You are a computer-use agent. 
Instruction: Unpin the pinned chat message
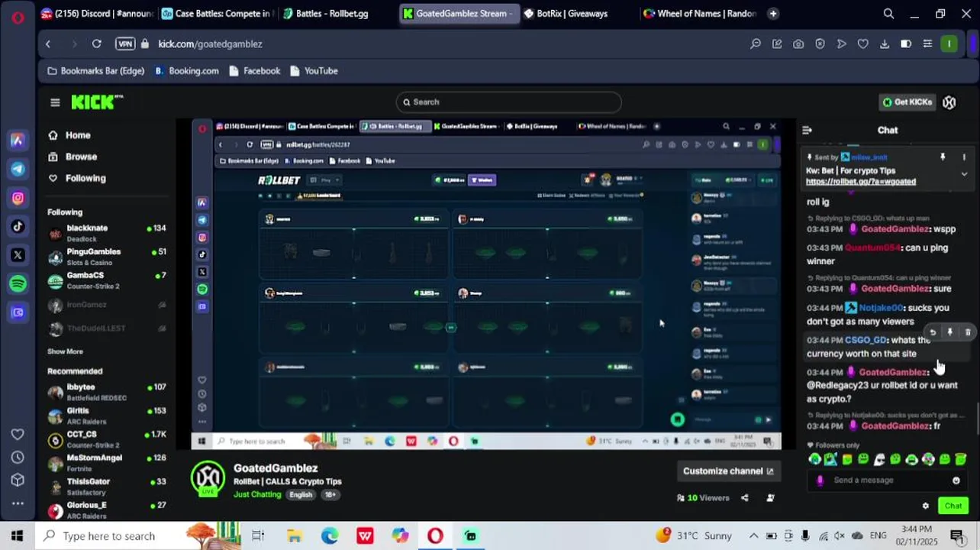pyautogui.click(x=943, y=157)
